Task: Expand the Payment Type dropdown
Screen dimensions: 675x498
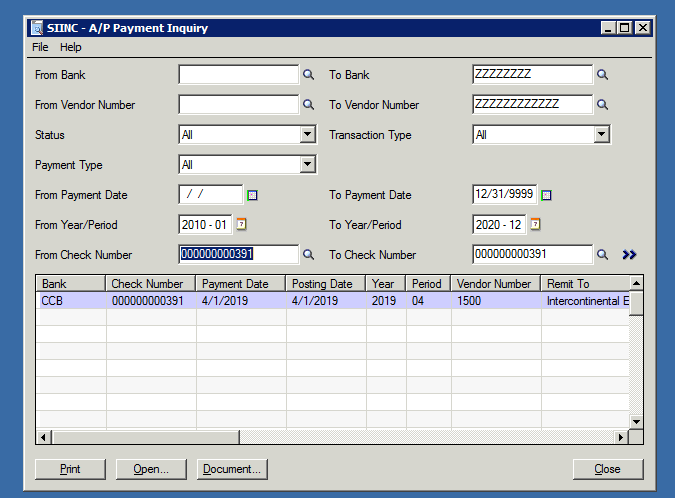Action: [308, 165]
